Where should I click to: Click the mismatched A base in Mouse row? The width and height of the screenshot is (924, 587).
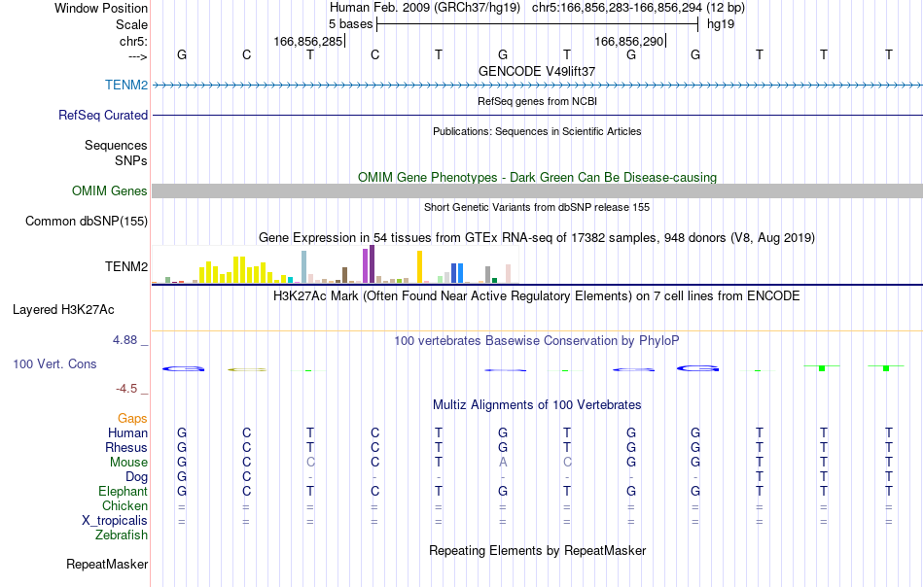[x=503, y=463]
